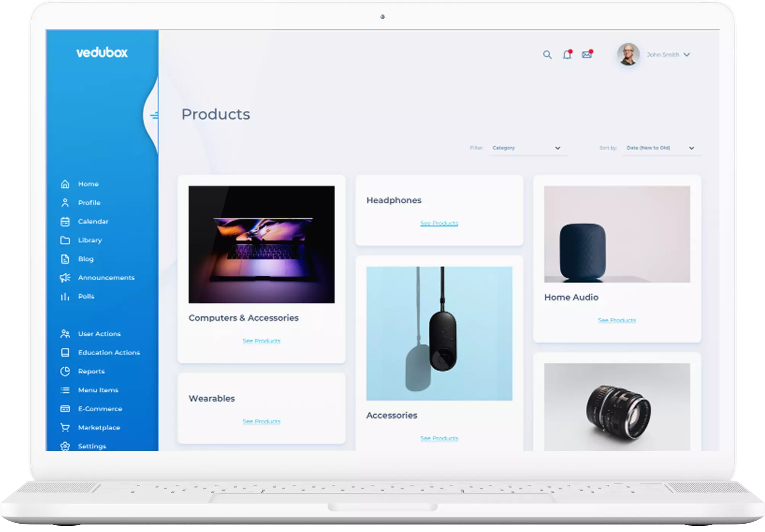The width and height of the screenshot is (765, 532).
Task: Open the mail envelope icon
Action: [x=587, y=55]
